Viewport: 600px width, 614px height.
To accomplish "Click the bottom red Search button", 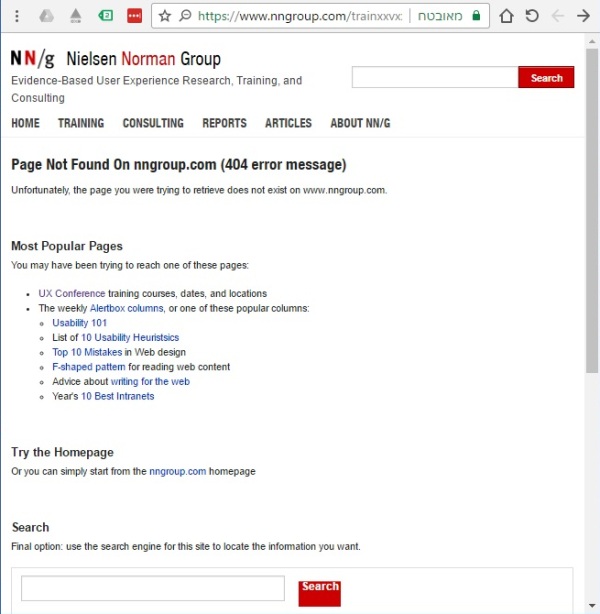I will click(x=320, y=593).
